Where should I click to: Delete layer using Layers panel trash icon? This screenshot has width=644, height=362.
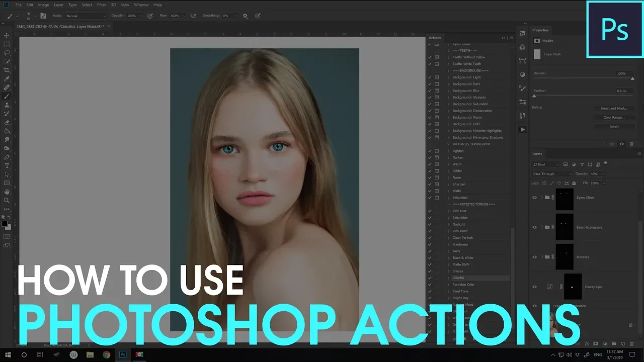632,344
